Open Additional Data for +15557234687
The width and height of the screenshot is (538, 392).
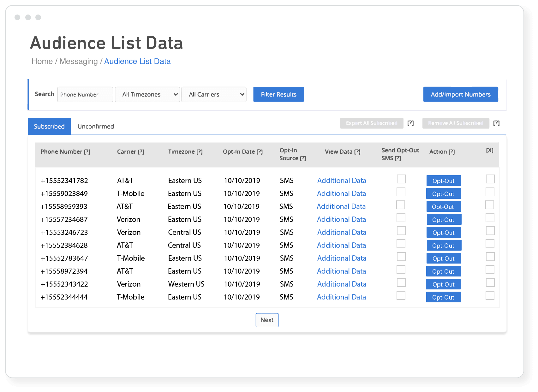tap(341, 219)
